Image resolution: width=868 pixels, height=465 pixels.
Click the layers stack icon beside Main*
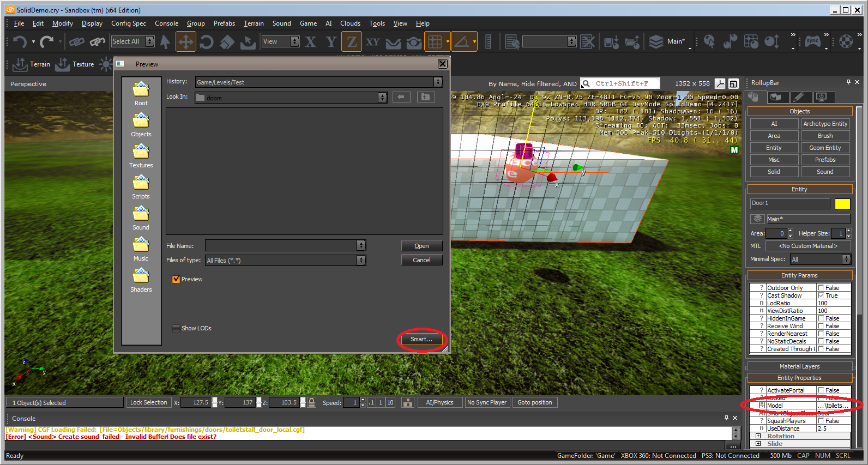pyautogui.click(x=656, y=41)
